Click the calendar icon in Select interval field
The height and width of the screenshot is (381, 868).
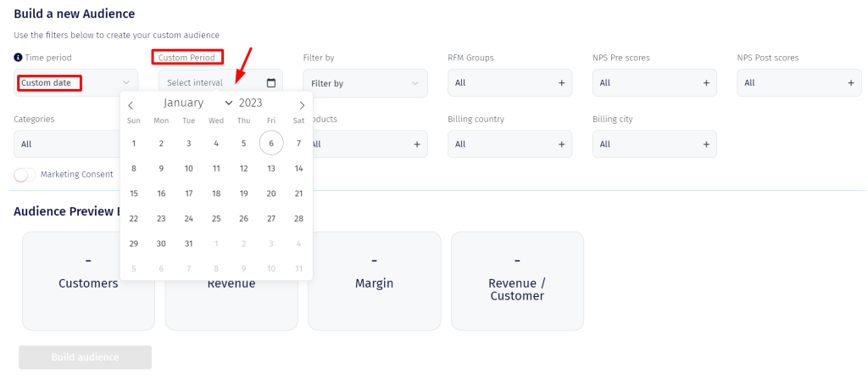(x=271, y=83)
